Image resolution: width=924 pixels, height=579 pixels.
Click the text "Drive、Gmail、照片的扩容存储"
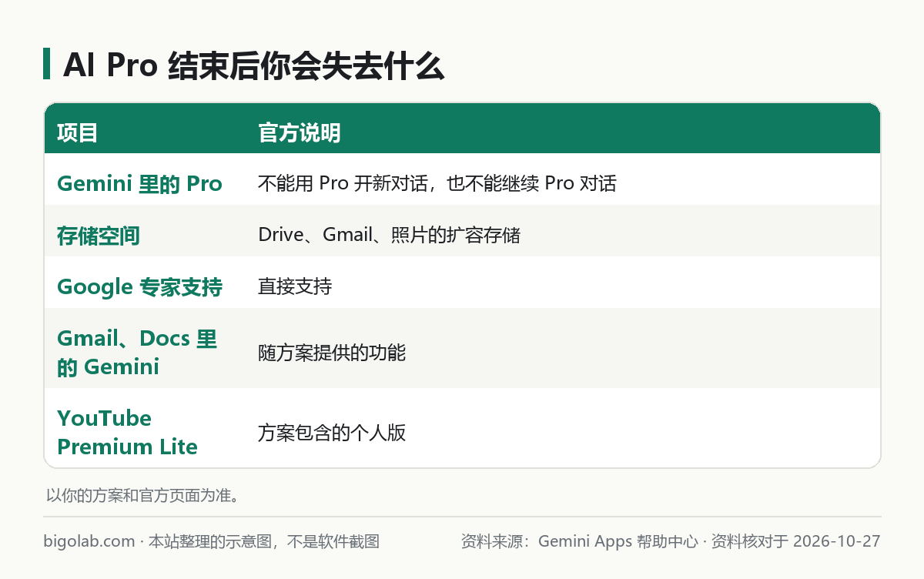(x=390, y=236)
